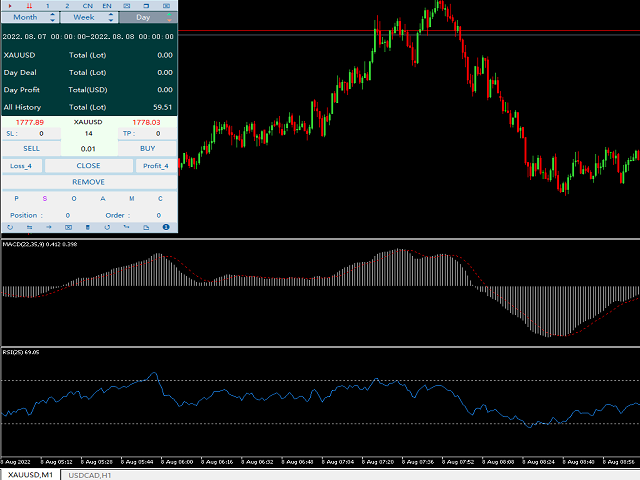
Task: Click the right arrow icon in bottom toolbar
Action: pos(49,227)
